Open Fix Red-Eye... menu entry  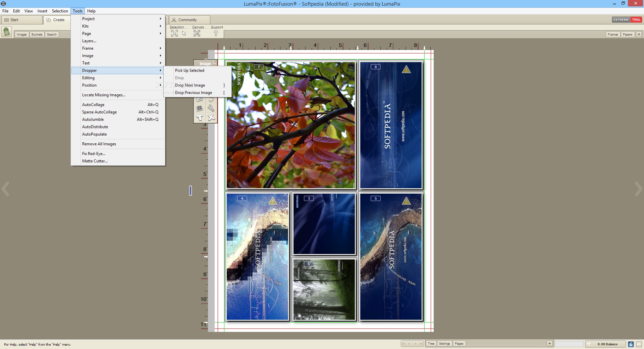coord(118,154)
